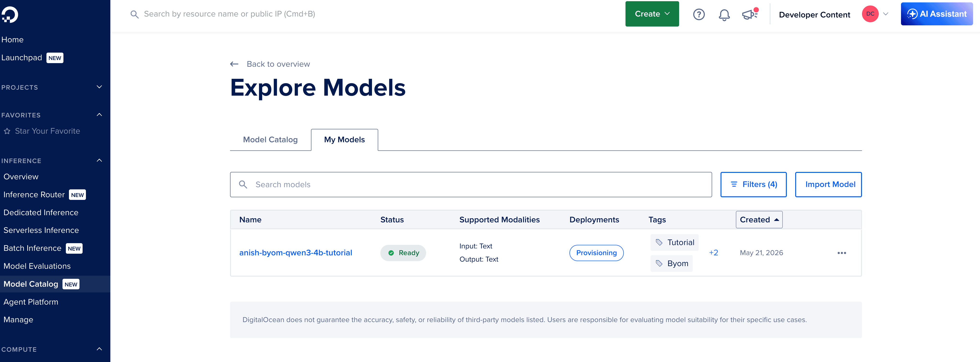Select the My Models tab

(344, 140)
